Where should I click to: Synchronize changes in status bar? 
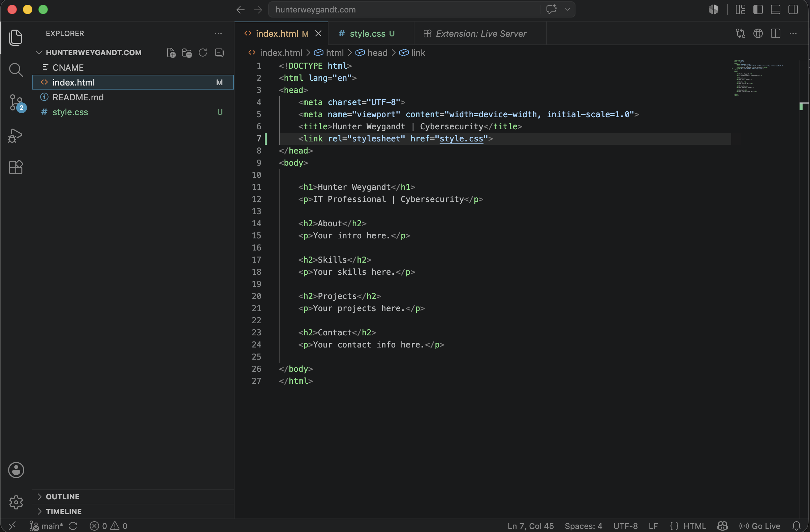[x=73, y=526]
